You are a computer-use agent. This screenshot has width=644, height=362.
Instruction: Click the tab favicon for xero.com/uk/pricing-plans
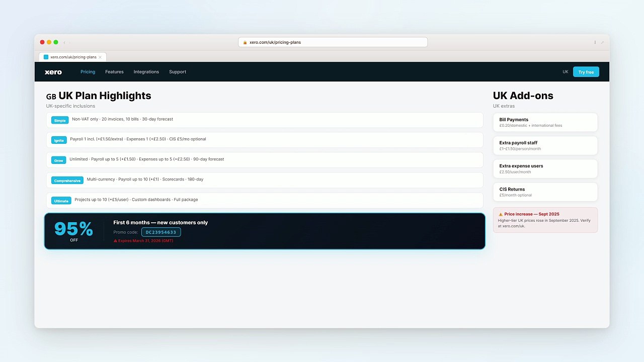pyautogui.click(x=46, y=57)
